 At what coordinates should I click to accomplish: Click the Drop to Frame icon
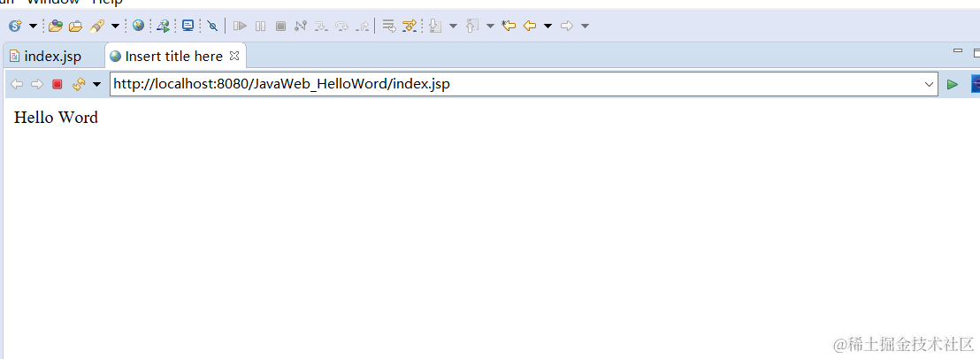click(x=389, y=27)
